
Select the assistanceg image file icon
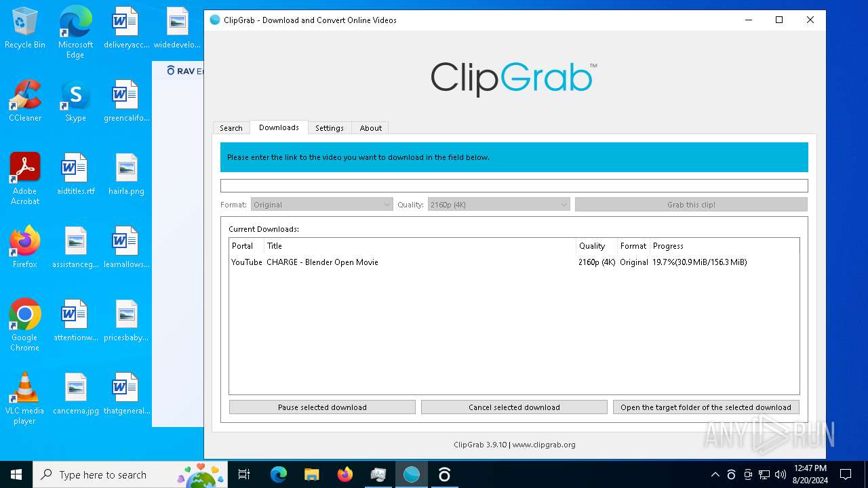point(75,248)
